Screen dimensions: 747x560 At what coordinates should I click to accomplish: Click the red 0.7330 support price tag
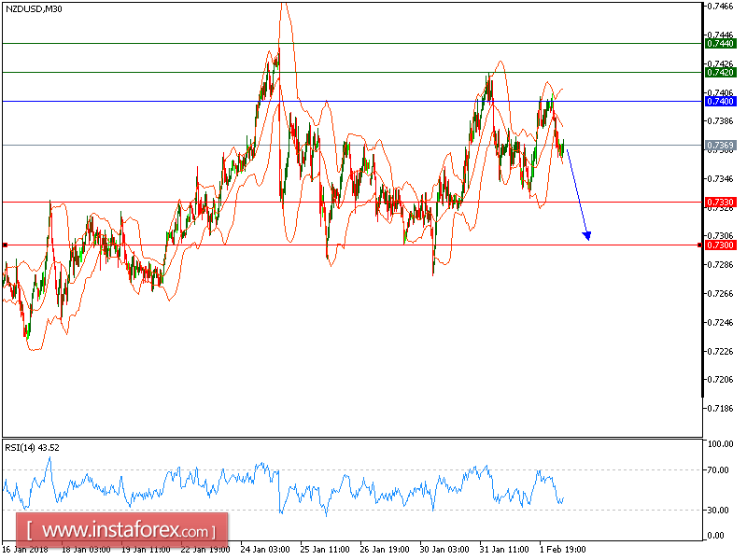pos(719,201)
